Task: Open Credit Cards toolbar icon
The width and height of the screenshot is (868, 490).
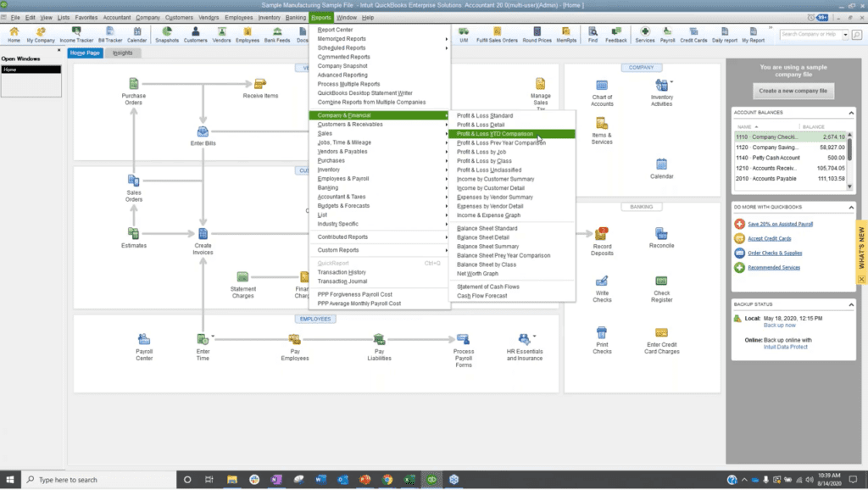Action: [x=693, y=34]
